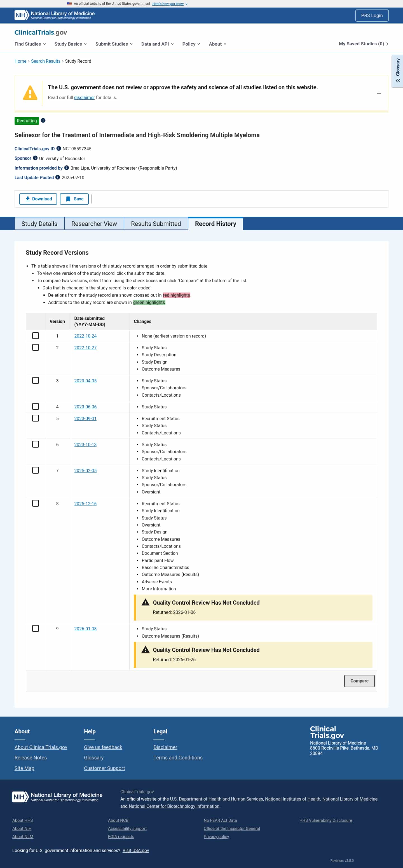Viewport: 403px width, 868px height.
Task: Expand the government disclaimer banner
Action: tap(379, 93)
